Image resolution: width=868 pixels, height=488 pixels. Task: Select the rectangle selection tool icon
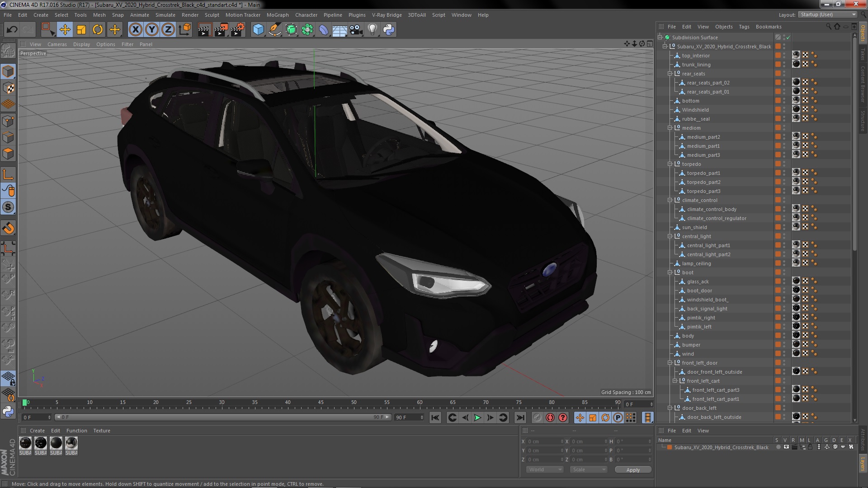coord(48,30)
